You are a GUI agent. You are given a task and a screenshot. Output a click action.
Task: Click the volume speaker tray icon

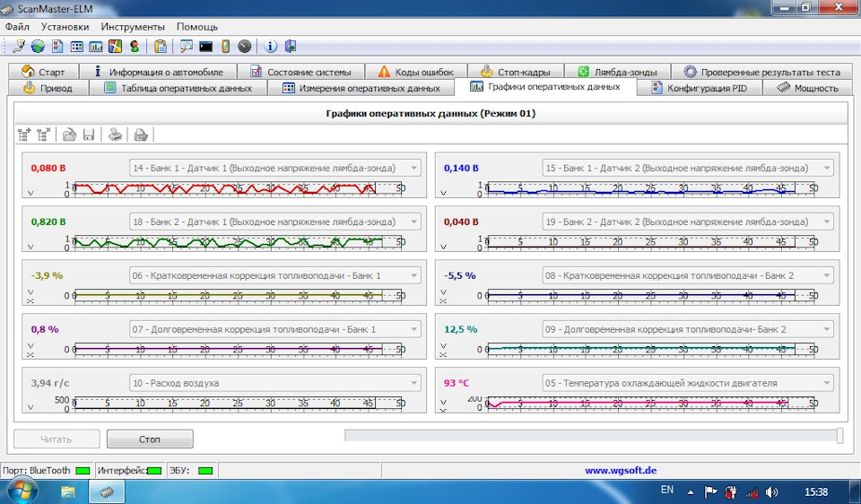click(x=771, y=492)
